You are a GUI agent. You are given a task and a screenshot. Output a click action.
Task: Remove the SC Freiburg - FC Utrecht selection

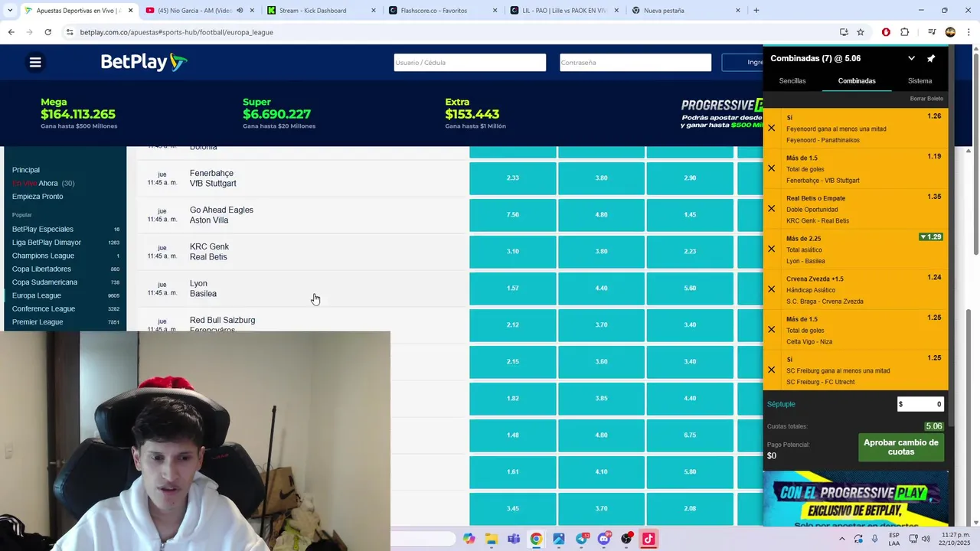pyautogui.click(x=772, y=370)
